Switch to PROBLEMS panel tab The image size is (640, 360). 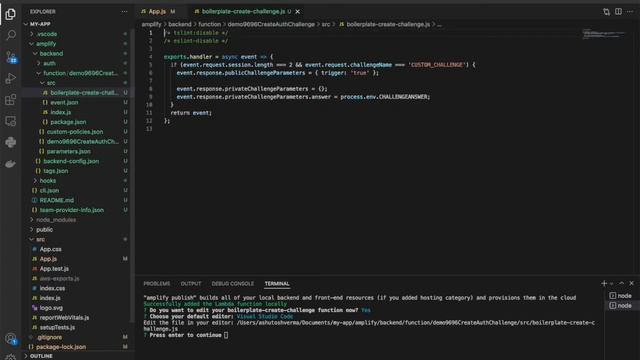tap(157, 284)
